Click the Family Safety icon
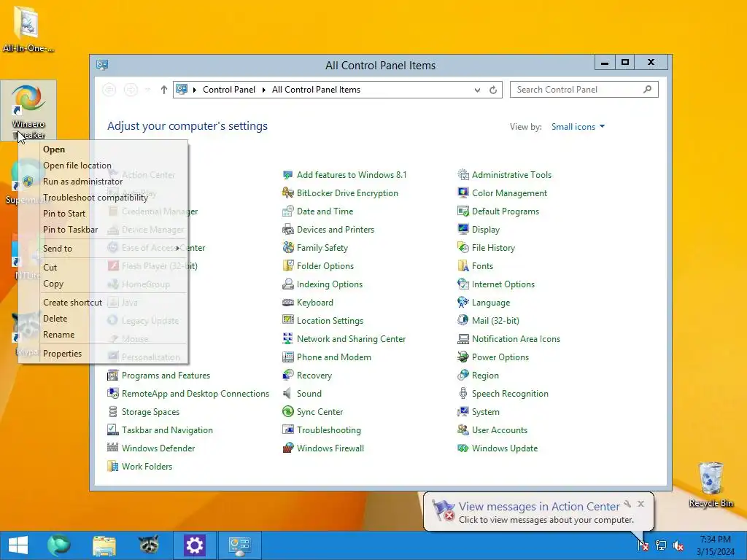747x560 pixels. (287, 248)
